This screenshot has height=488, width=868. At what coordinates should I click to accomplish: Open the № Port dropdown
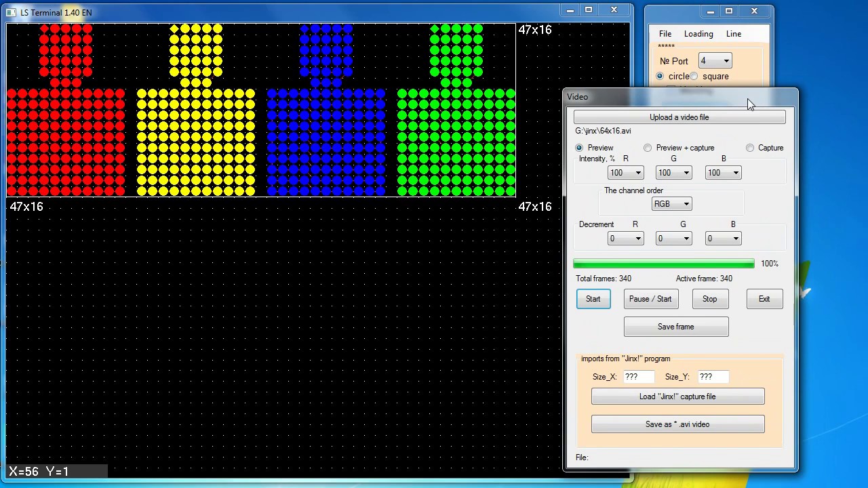pyautogui.click(x=715, y=61)
